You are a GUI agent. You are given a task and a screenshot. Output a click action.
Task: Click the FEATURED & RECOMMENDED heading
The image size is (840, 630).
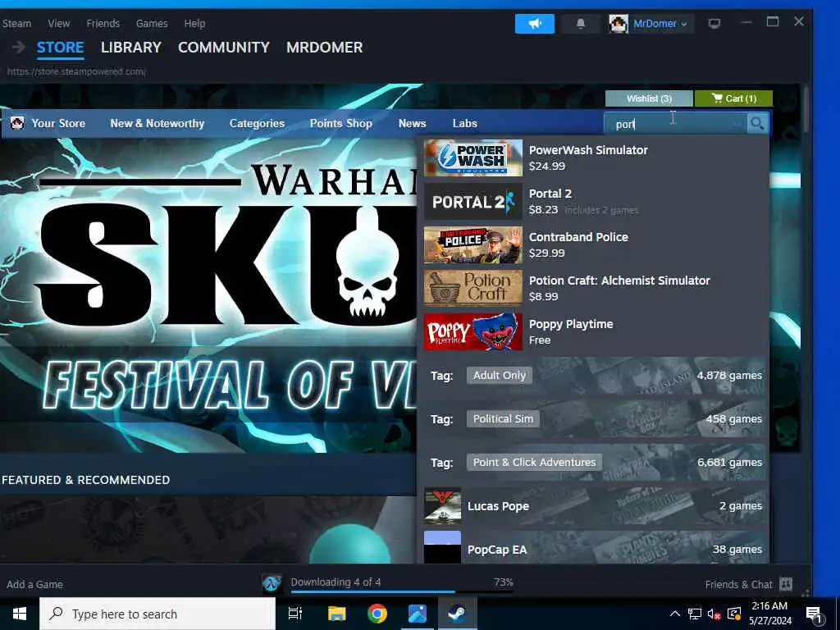pos(85,480)
